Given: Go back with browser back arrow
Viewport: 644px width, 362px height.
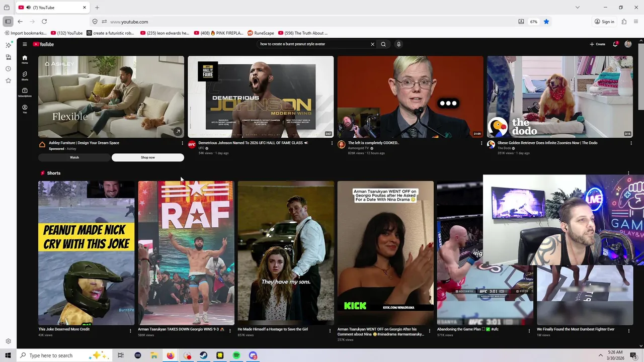Looking at the screenshot, I should (x=20, y=22).
